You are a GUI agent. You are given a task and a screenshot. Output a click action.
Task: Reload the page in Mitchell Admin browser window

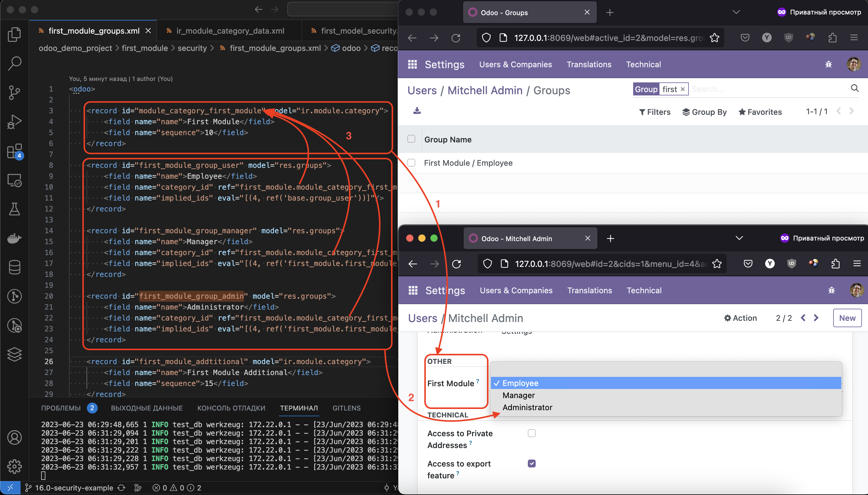456,264
